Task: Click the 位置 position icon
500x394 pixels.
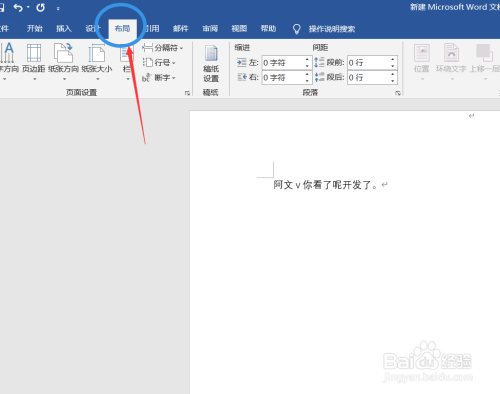Action: [422, 53]
